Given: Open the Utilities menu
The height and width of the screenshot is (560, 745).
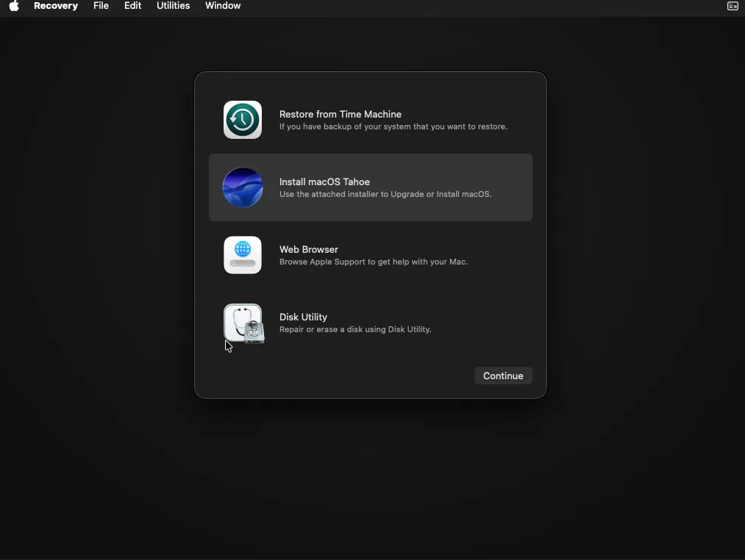Looking at the screenshot, I should point(173,6).
